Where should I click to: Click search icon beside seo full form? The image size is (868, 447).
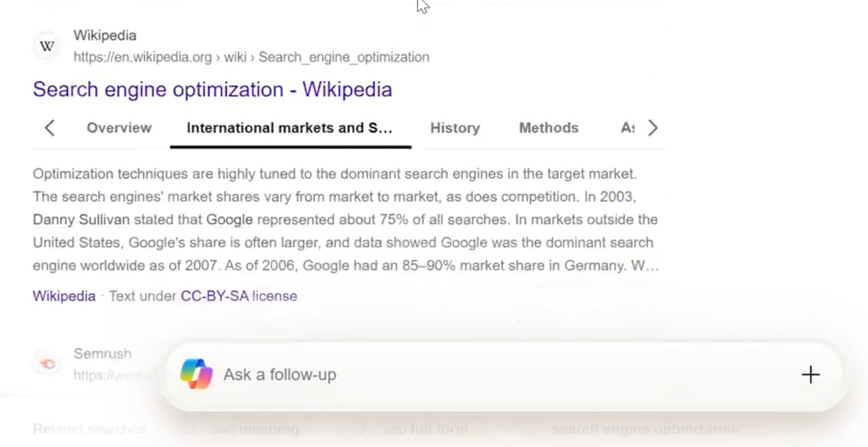pyautogui.click(x=359, y=429)
